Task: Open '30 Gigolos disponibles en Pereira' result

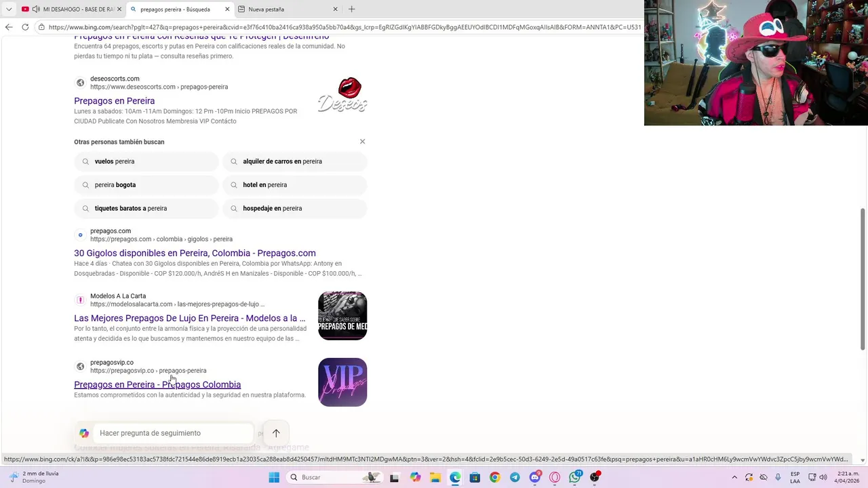Action: [195, 253]
